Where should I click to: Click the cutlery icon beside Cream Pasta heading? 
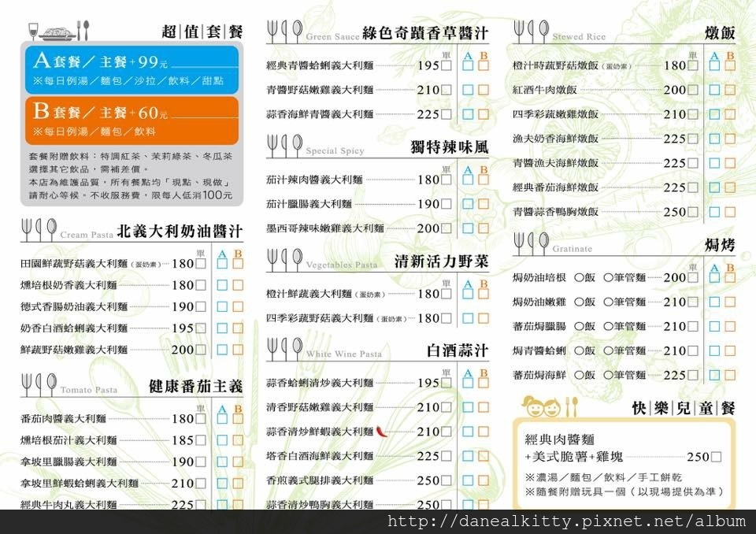(x=39, y=230)
